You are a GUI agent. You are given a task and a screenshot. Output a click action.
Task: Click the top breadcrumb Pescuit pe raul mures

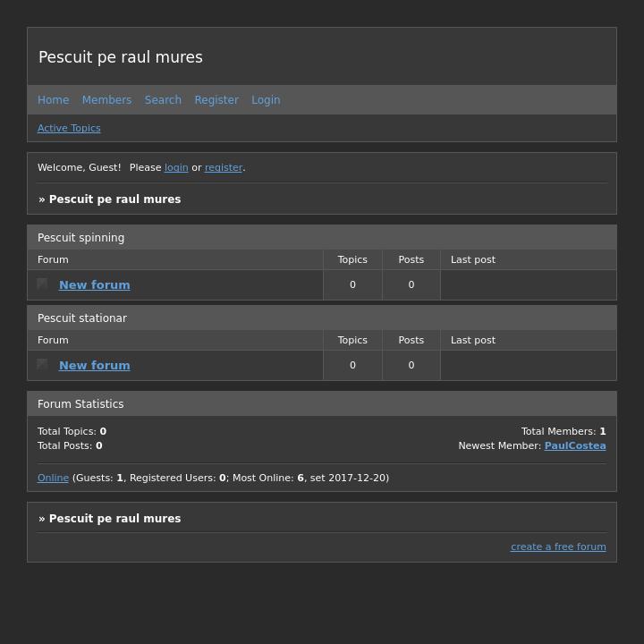tap(114, 199)
